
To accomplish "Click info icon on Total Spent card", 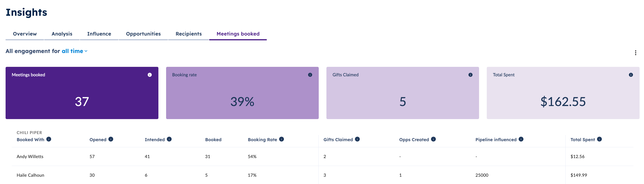I will pyautogui.click(x=631, y=75).
